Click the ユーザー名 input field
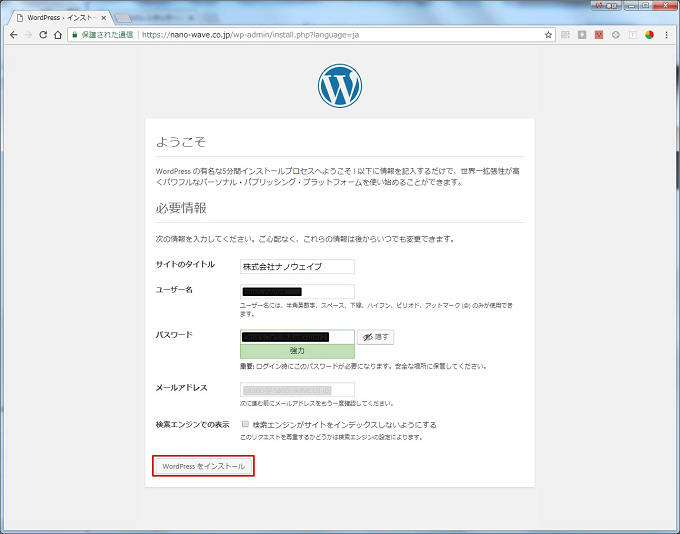This screenshot has height=534, width=680. (x=297, y=292)
